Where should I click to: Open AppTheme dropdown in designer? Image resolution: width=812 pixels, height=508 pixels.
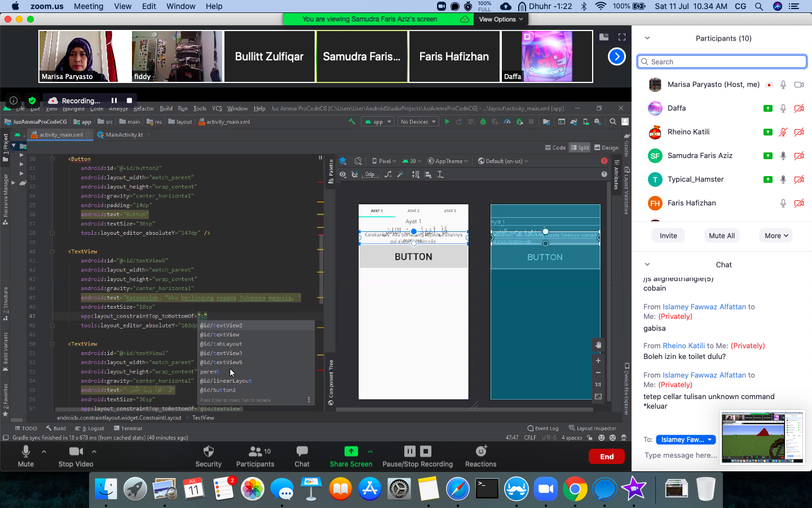(x=448, y=161)
